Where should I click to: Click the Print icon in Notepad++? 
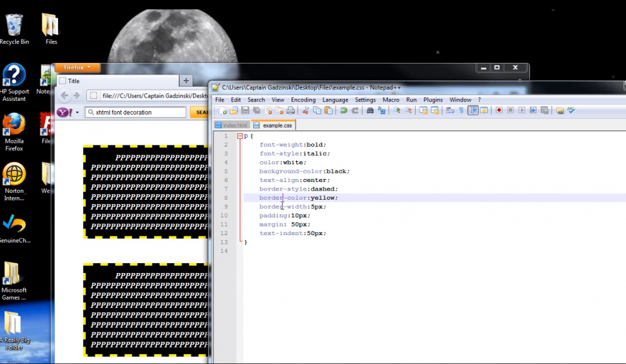[x=291, y=111]
